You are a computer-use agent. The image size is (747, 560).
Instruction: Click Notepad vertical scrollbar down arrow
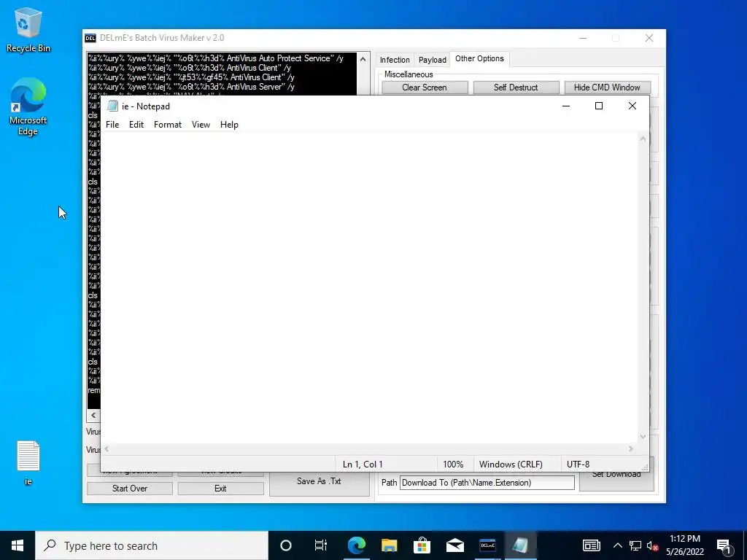(x=643, y=436)
